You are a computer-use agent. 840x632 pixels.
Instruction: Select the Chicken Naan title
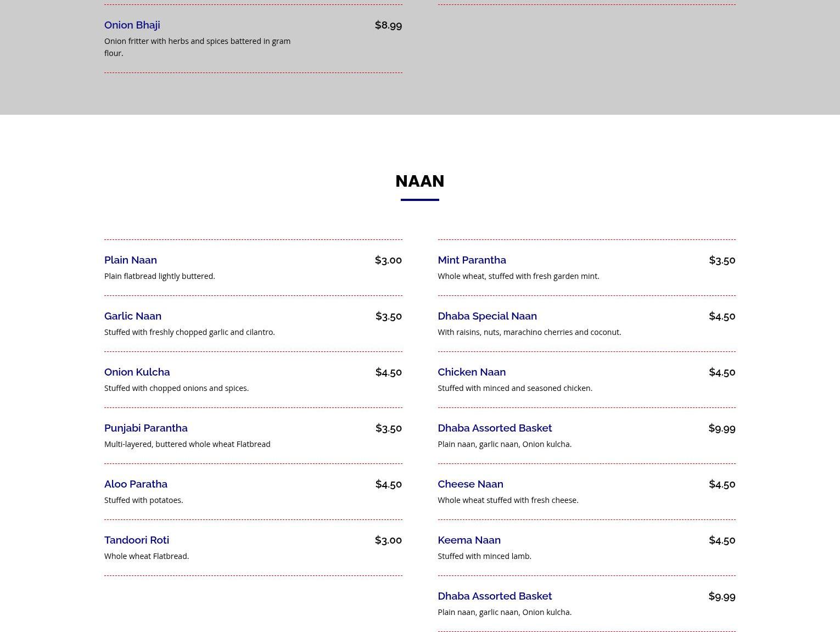pos(471,372)
